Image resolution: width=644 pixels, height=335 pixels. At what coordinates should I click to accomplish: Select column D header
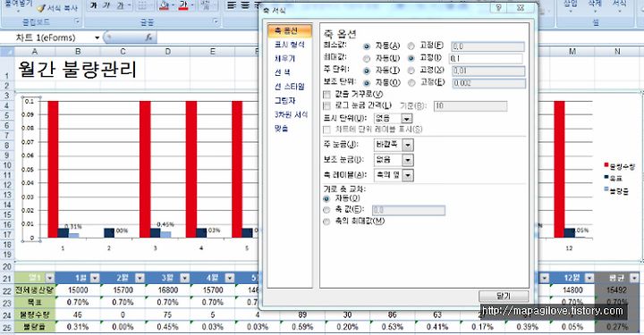point(167,52)
